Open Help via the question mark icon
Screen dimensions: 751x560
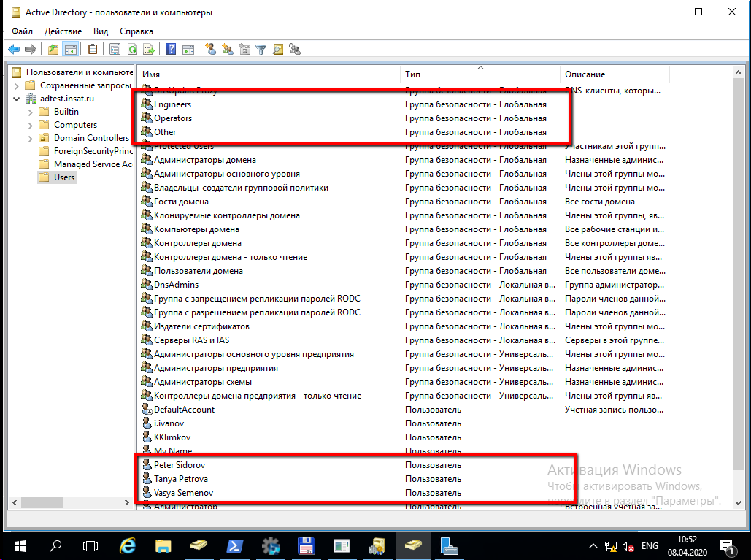[172, 50]
